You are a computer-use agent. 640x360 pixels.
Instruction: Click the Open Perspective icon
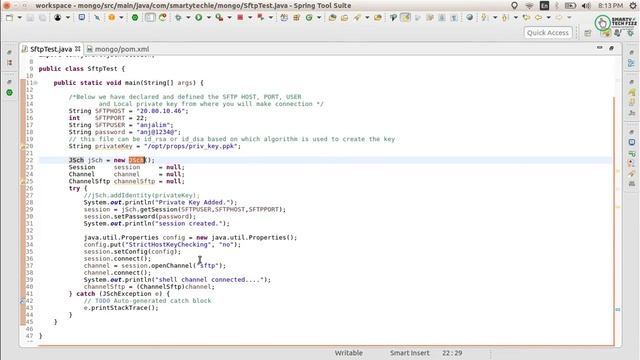click(x=588, y=33)
